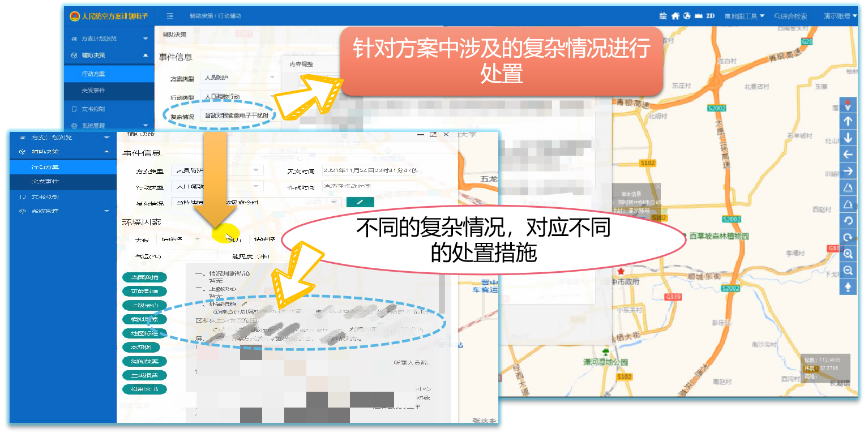This screenshot has width=868, height=437.
Task: Zoom in on the map
Action: click(848, 254)
